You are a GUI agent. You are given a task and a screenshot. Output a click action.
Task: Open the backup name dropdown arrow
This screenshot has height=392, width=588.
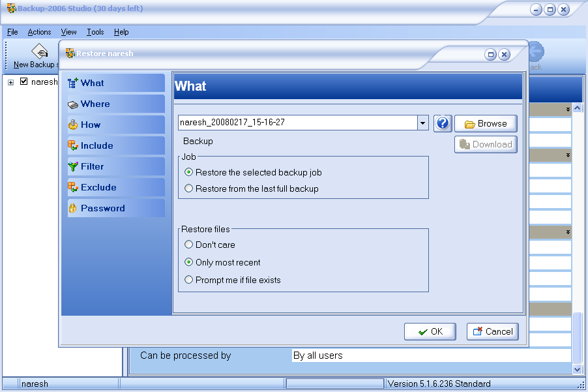click(423, 123)
